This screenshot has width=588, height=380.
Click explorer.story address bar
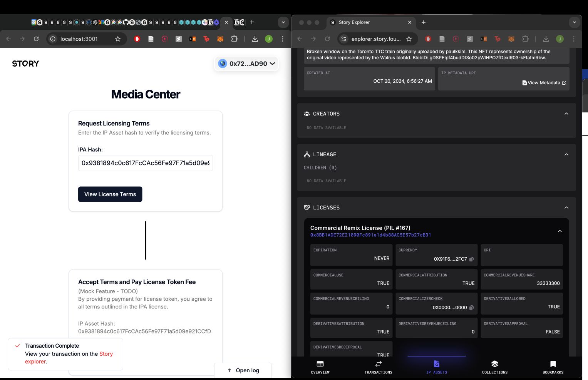pos(376,39)
